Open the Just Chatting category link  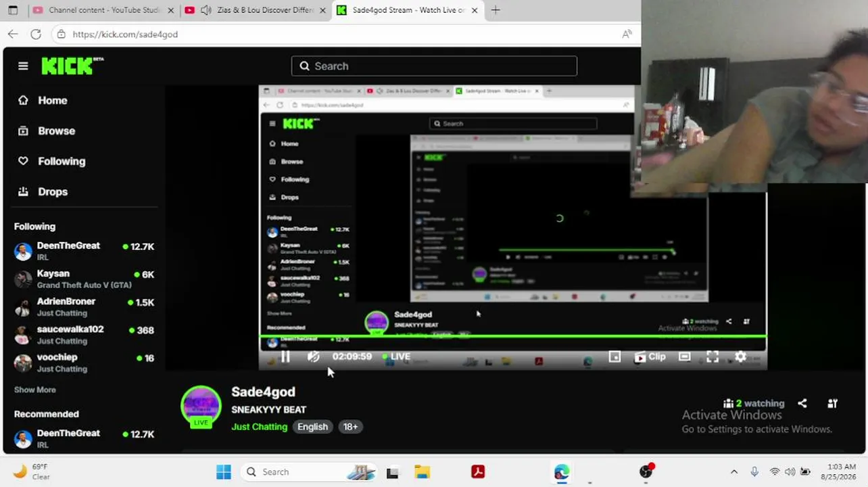[259, 427]
